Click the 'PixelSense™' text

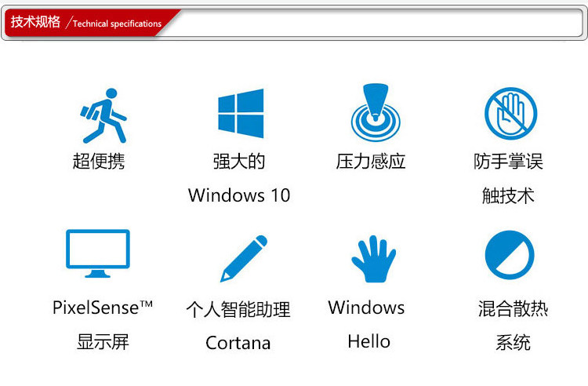point(103,308)
